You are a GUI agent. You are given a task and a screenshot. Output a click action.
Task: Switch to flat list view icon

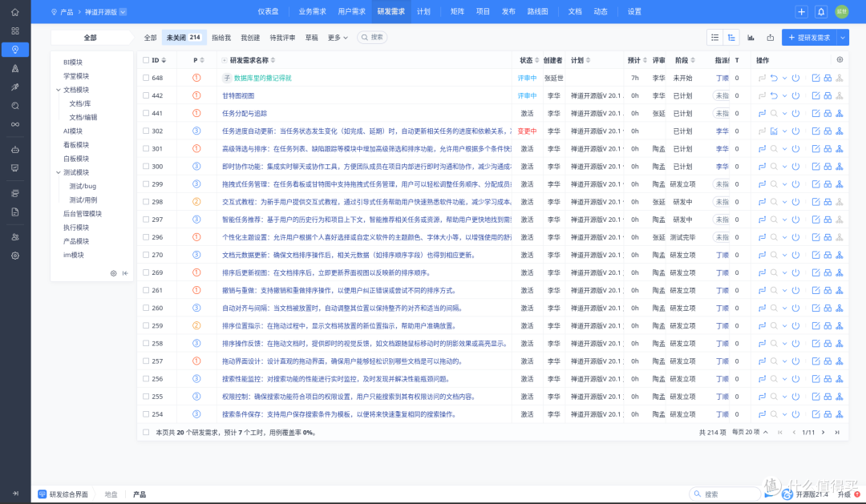(714, 38)
